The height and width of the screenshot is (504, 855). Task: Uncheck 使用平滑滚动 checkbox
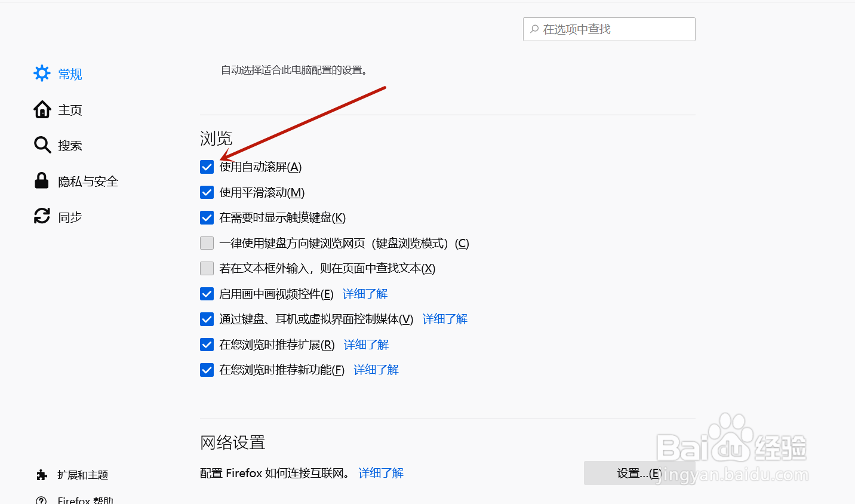tap(207, 192)
